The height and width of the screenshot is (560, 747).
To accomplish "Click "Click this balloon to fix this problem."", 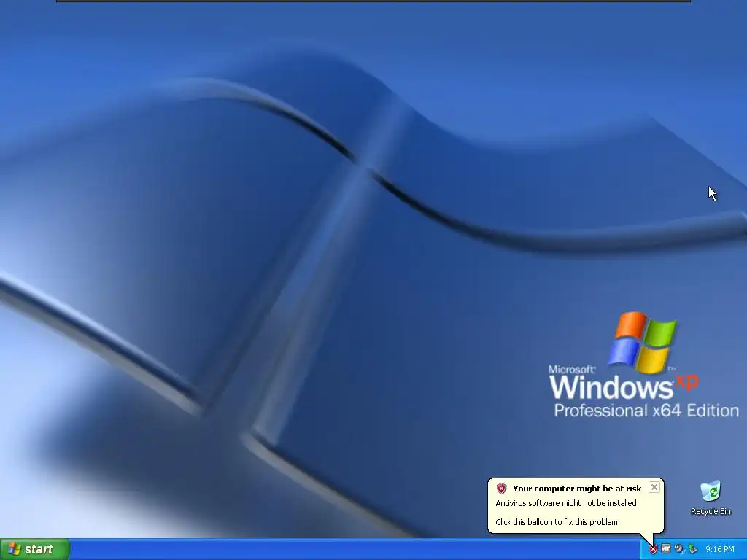I will coord(557,522).
